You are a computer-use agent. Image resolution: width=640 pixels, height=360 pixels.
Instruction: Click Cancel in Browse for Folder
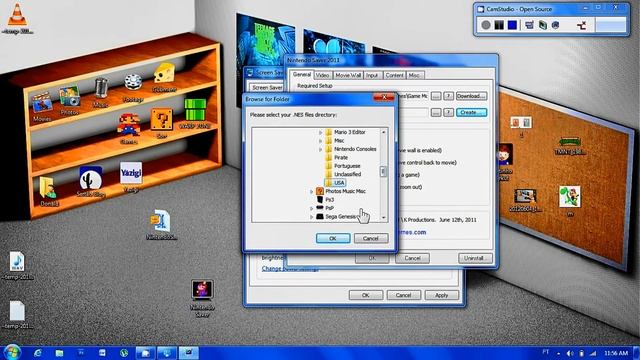(371, 238)
